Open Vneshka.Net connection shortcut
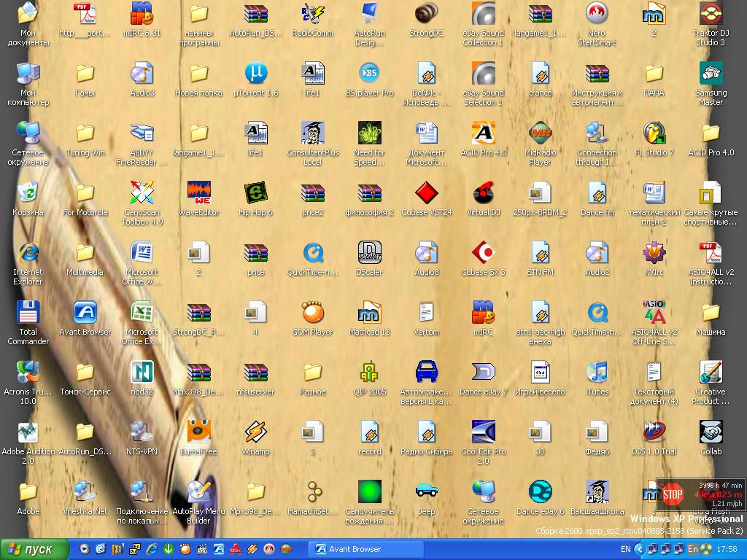This screenshot has width=747, height=560. tap(85, 492)
